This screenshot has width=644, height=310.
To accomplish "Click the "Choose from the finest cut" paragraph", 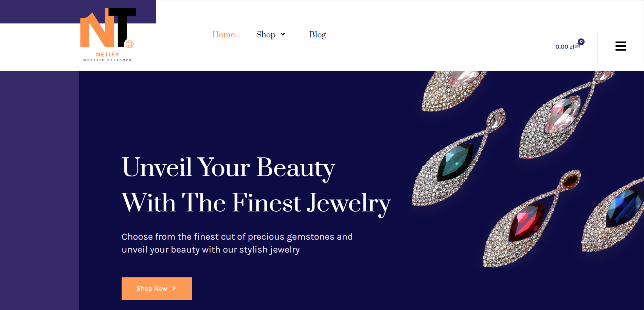I will [x=237, y=243].
